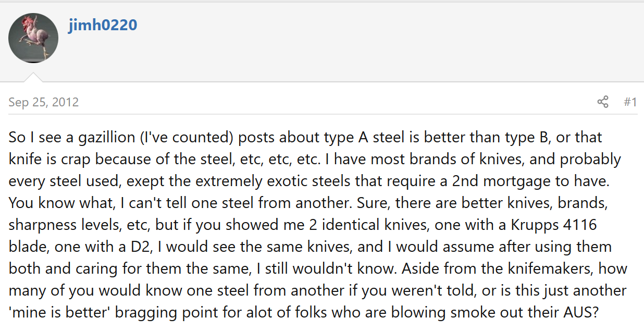Click the Sep 25, 2012 post date
Screen dimensions: 644x330
click(x=44, y=102)
